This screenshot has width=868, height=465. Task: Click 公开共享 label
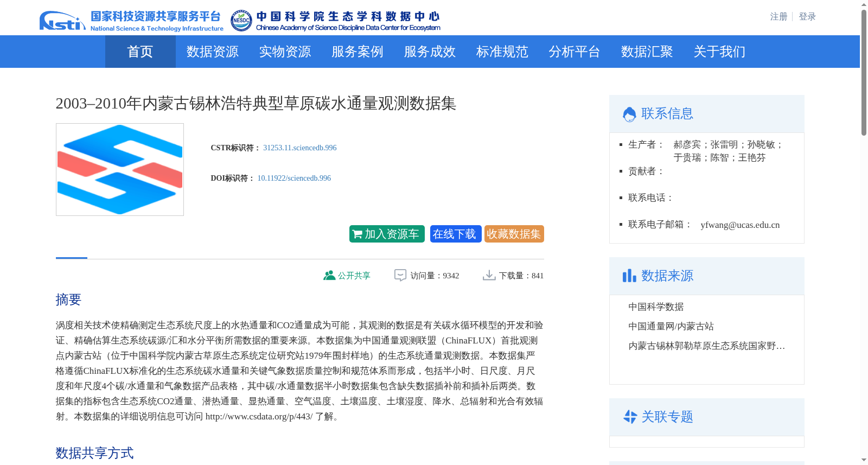354,276
